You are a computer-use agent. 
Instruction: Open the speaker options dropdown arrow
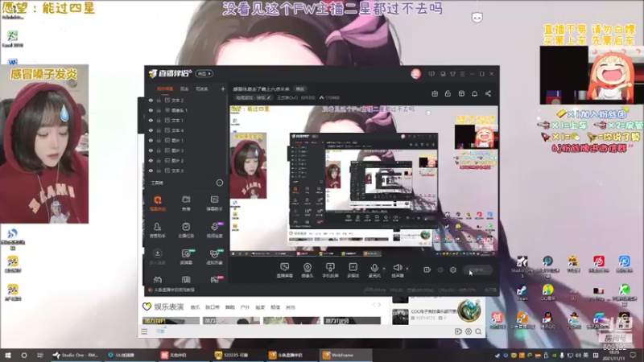[x=407, y=269]
